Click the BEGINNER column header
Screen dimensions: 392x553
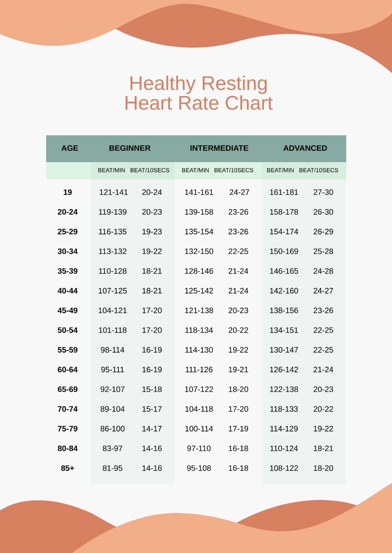pos(130,148)
